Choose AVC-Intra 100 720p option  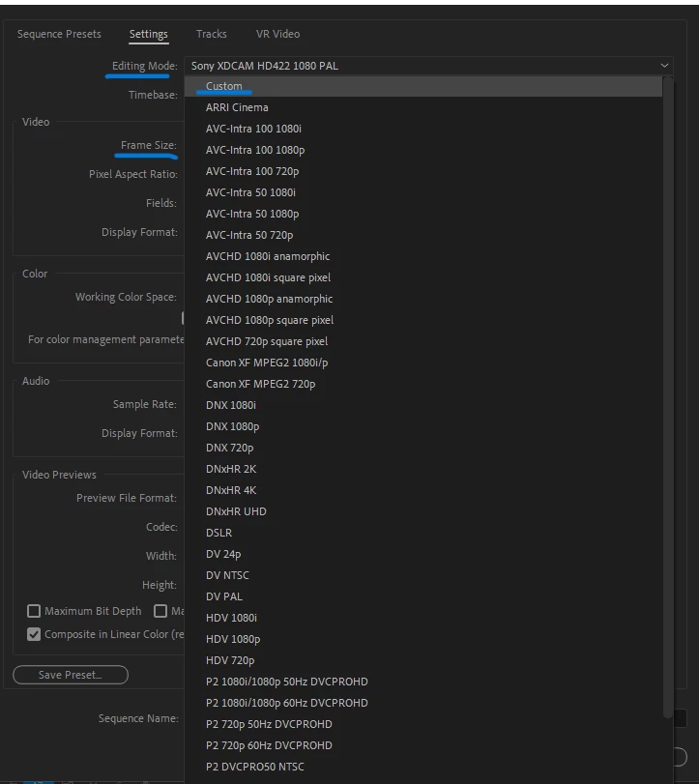(x=423, y=171)
